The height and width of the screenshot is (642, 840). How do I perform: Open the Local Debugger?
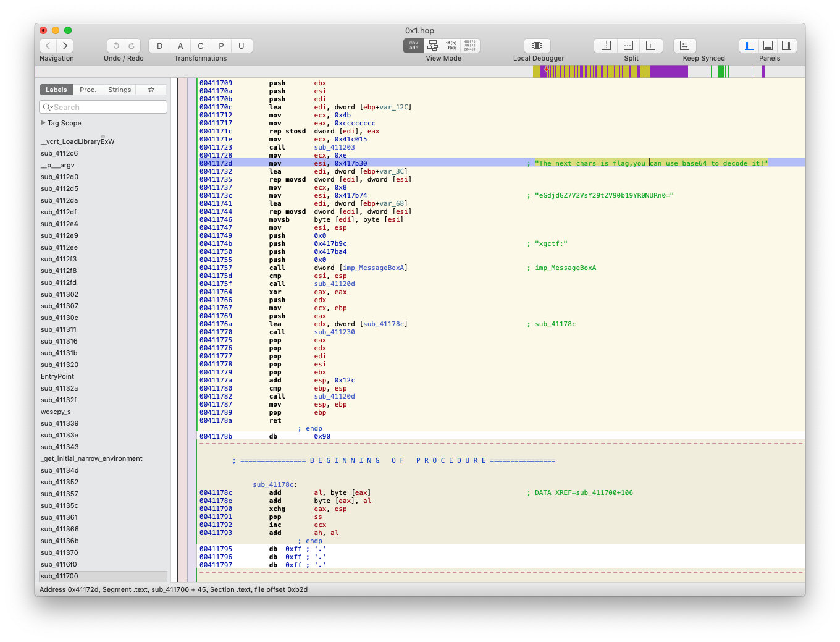537,46
